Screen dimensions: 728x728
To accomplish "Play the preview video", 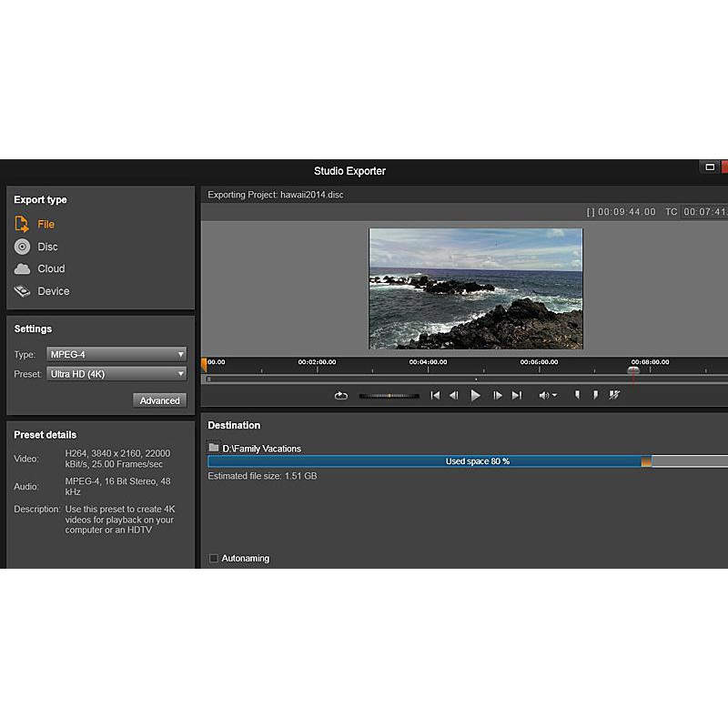I will coord(475,395).
